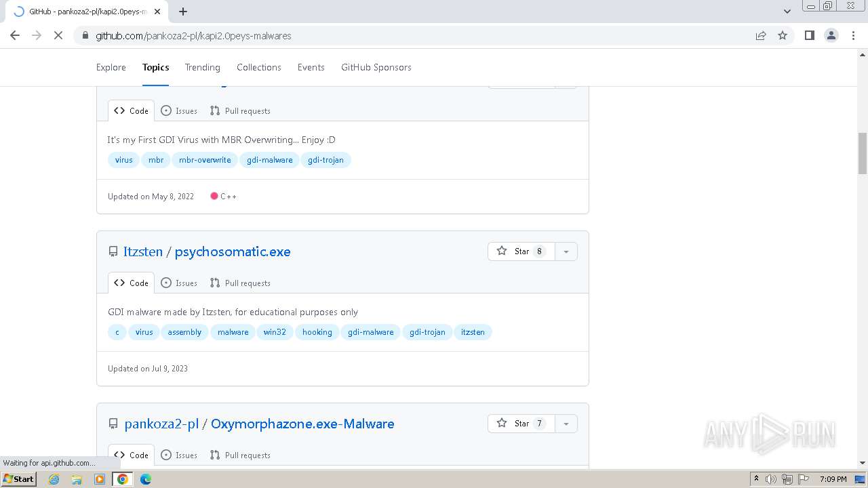Open Issues tab in GDI Virus card
Screen dimensions: 868x488
coord(179,111)
